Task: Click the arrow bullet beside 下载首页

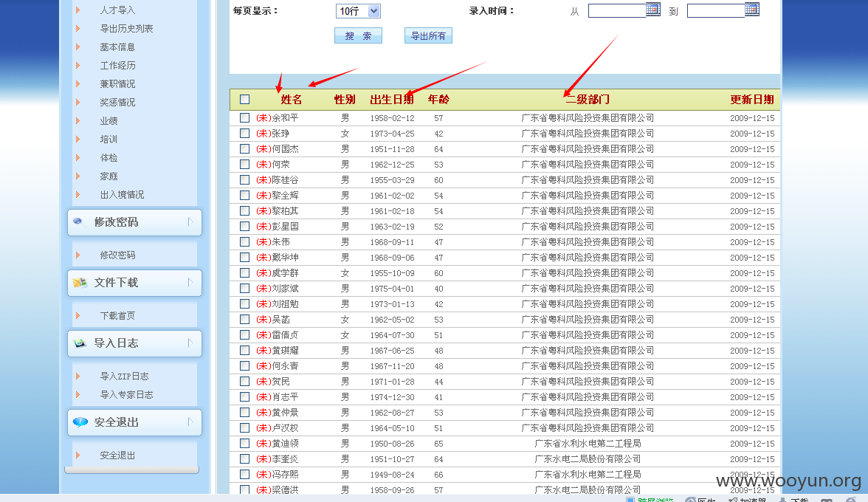Action: click(x=77, y=315)
